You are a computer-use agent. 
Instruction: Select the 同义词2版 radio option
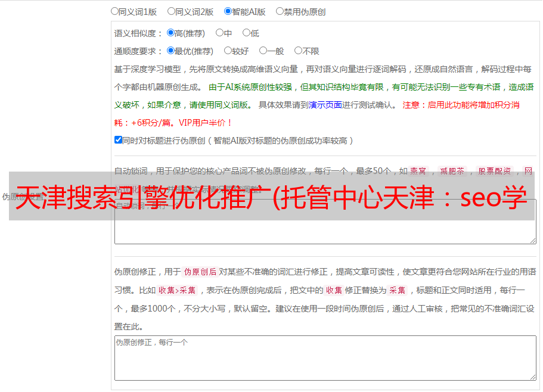pyautogui.click(x=171, y=11)
